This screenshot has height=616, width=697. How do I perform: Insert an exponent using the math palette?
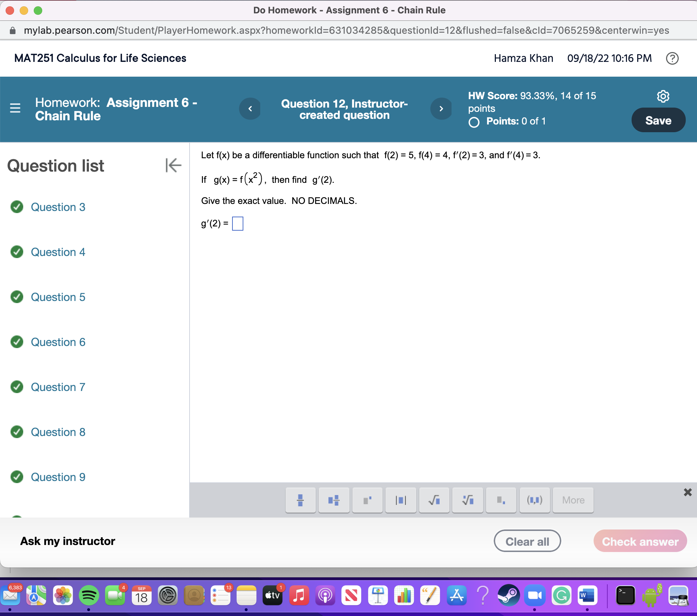367,500
